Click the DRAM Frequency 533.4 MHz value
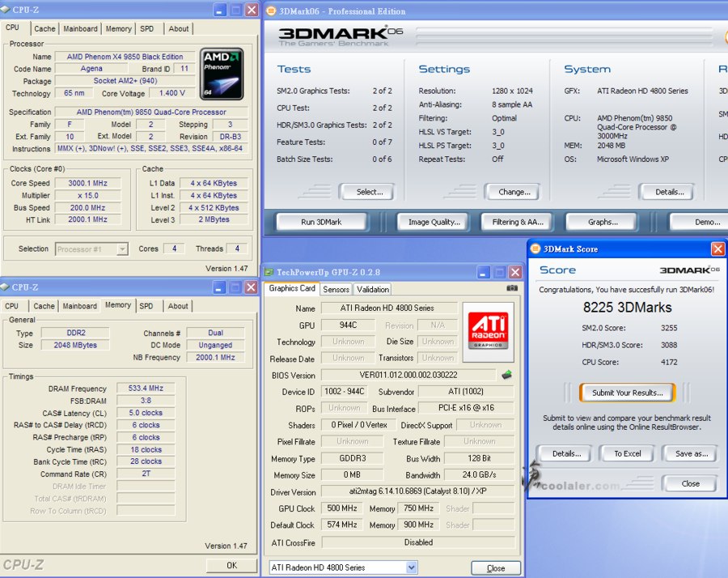This screenshot has height=578, width=728. (146, 388)
